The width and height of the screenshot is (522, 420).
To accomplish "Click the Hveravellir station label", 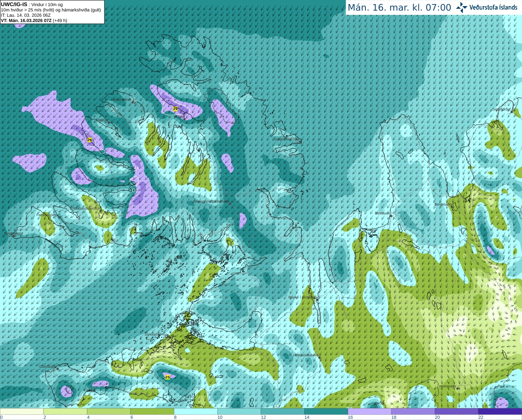I will 448,386.
